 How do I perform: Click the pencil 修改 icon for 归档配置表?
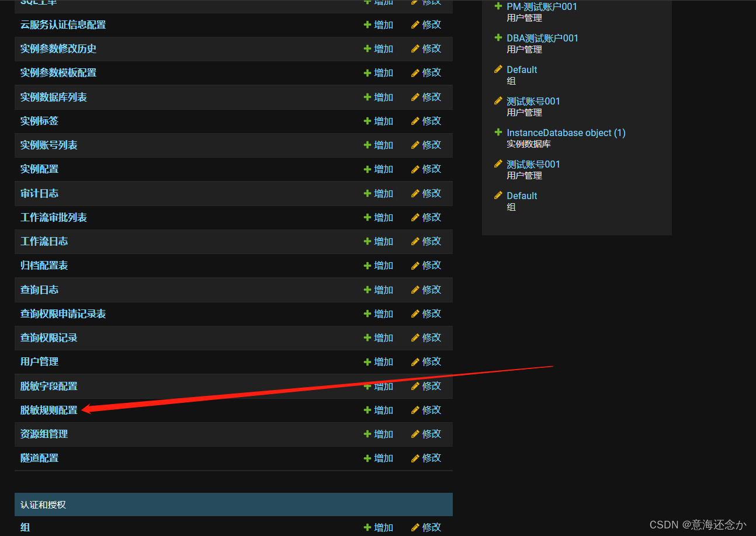[x=415, y=266]
